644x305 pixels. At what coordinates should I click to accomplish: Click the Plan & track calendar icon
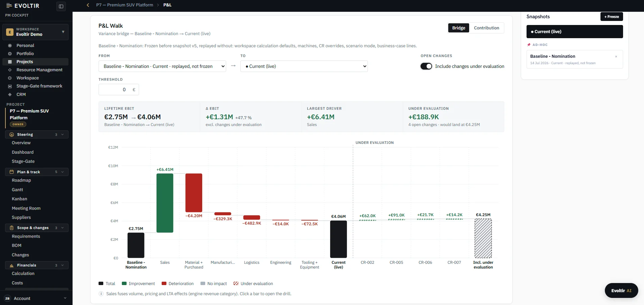11,172
